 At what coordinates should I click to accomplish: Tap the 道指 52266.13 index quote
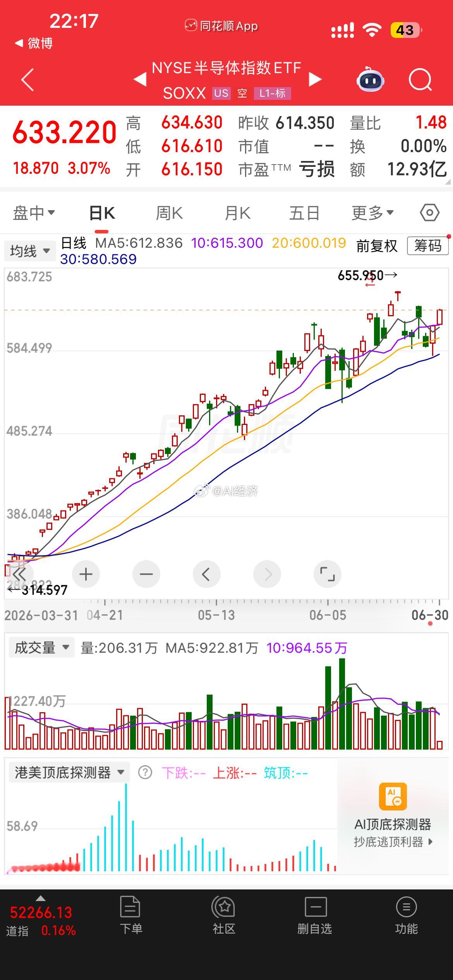click(x=41, y=921)
